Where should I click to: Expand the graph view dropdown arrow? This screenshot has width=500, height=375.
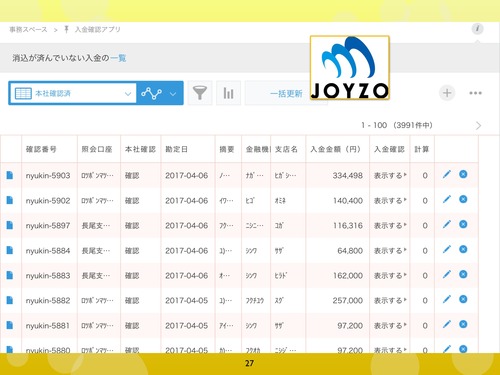(173, 94)
